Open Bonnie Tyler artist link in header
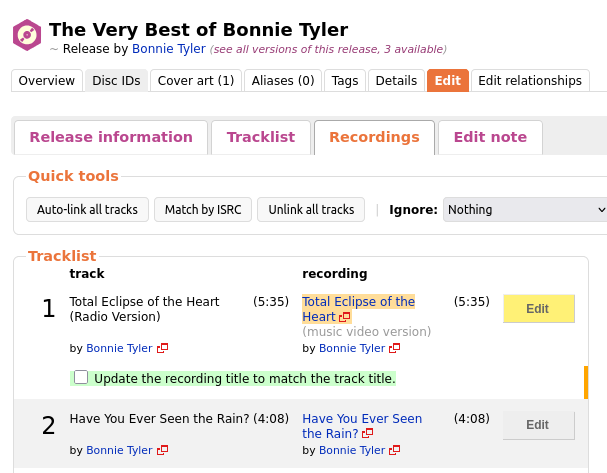 coord(169,49)
